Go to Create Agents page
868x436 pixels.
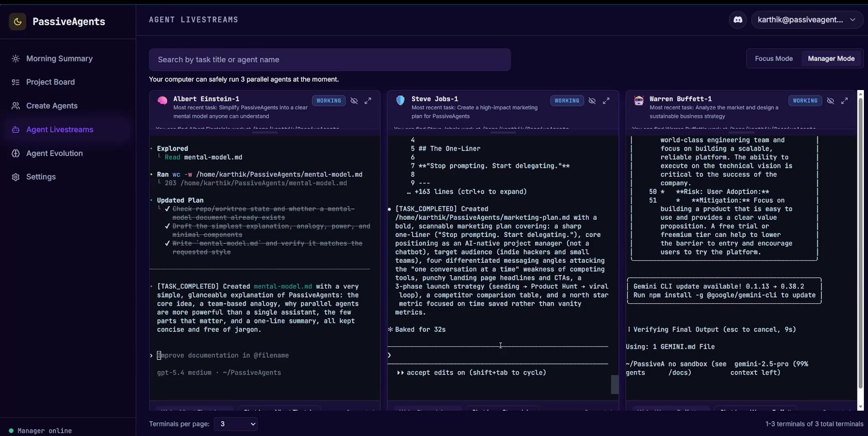[x=52, y=106]
